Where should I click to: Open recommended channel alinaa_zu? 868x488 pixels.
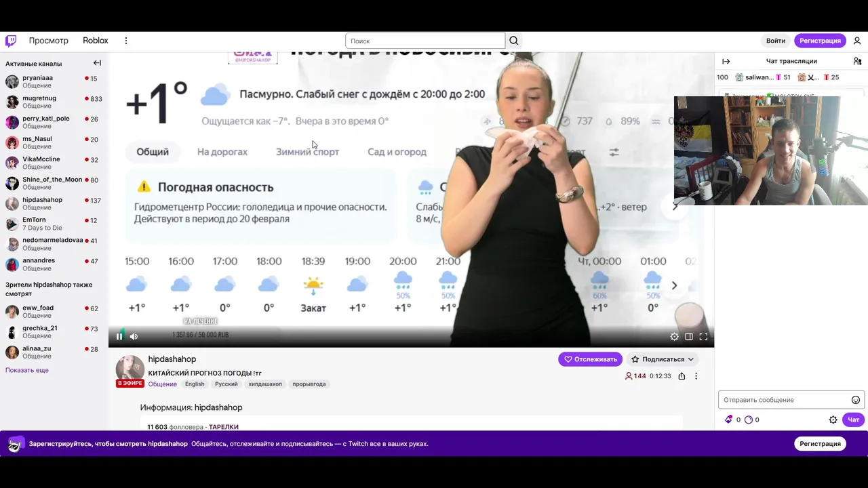pos(54,352)
